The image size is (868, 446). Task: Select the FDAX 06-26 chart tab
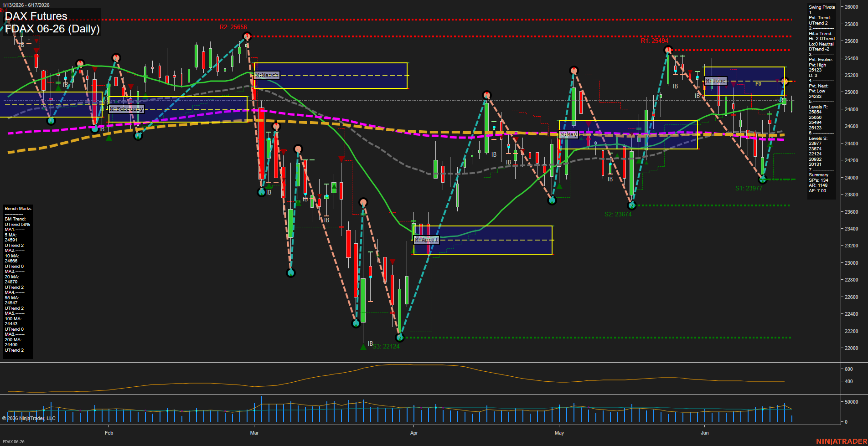click(14, 441)
